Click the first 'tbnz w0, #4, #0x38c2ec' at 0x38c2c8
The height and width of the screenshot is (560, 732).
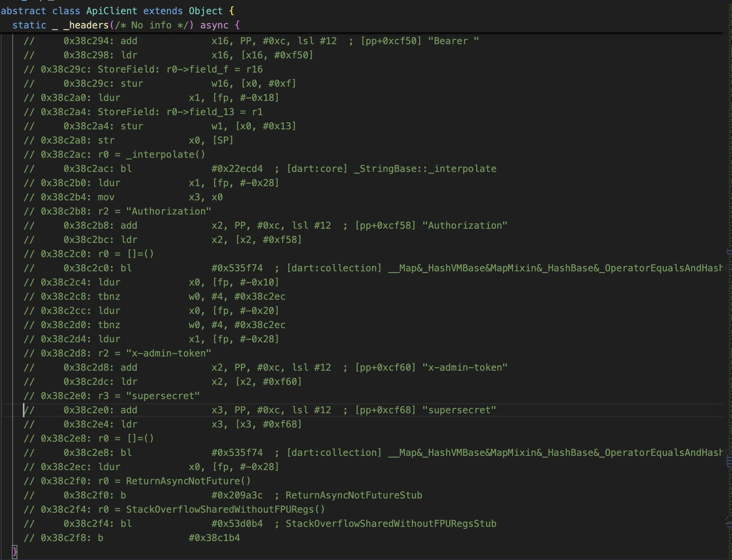coord(155,297)
